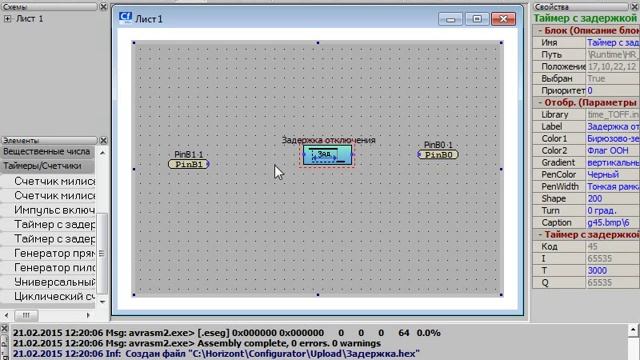This screenshot has width=640, height=360.
Task: Close the message log panel
Action: point(4,328)
